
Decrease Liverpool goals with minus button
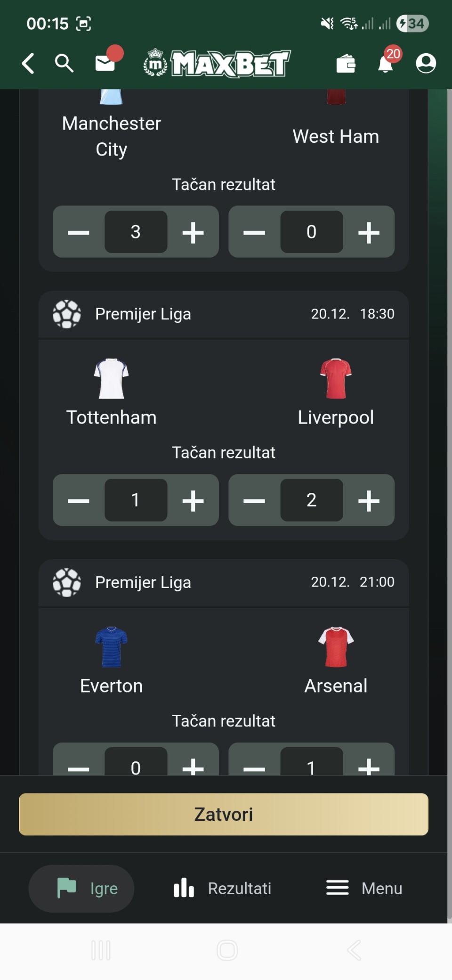[254, 500]
